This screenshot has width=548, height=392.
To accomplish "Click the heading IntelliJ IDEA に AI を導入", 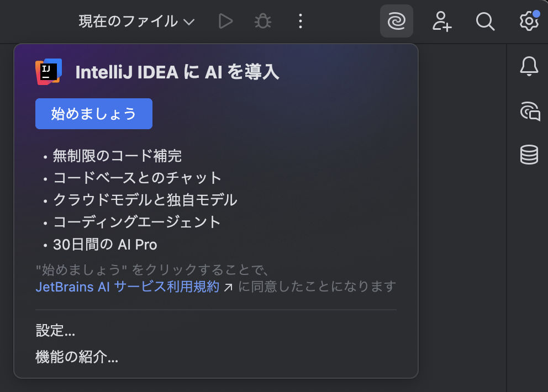I will pyautogui.click(x=177, y=72).
